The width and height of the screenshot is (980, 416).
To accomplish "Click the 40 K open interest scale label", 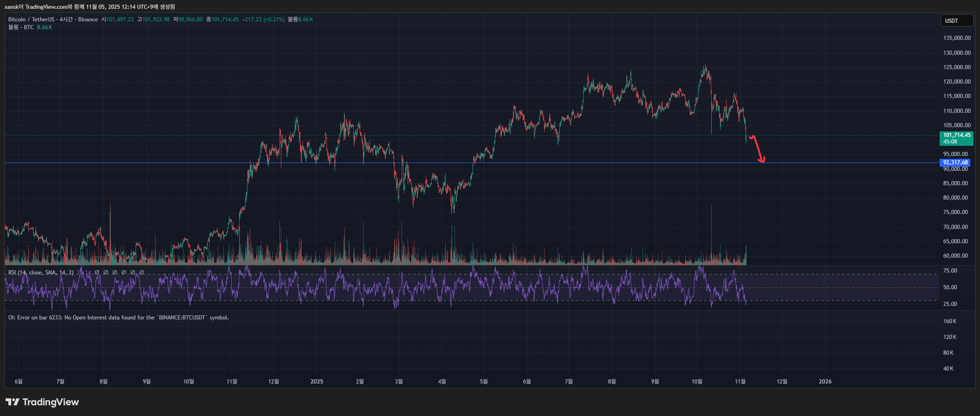I will click(x=948, y=369).
